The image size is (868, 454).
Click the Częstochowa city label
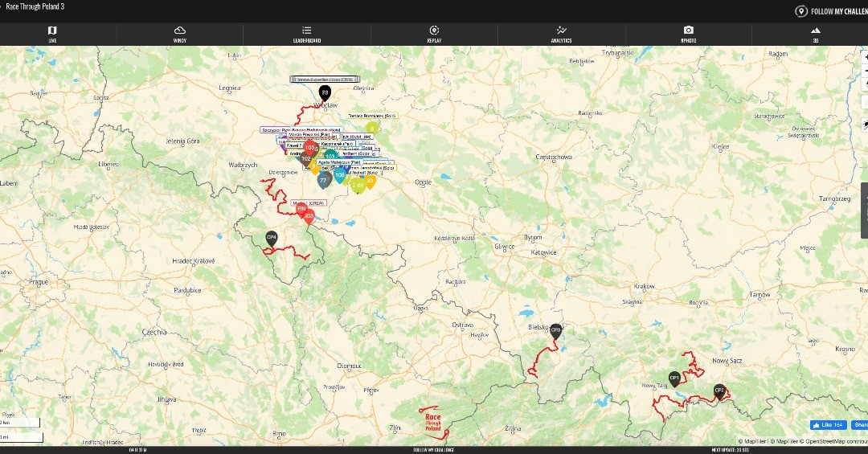pyautogui.click(x=554, y=157)
